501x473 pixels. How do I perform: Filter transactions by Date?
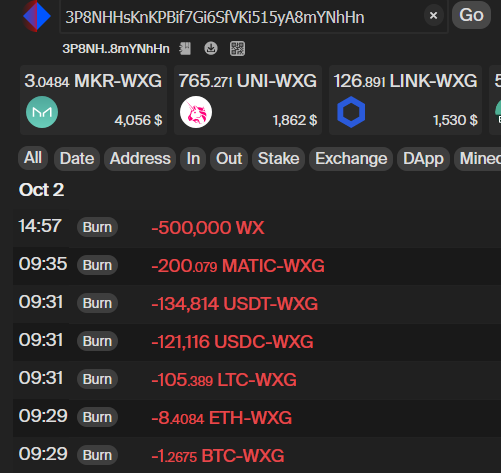pos(77,159)
